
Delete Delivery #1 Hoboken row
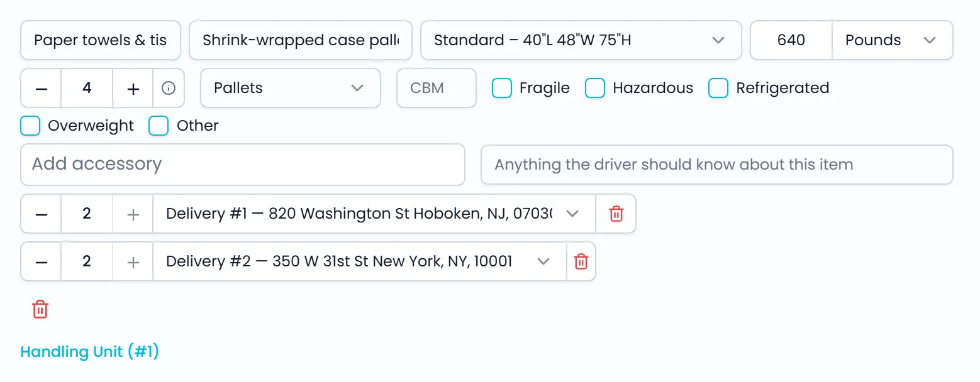click(x=616, y=214)
